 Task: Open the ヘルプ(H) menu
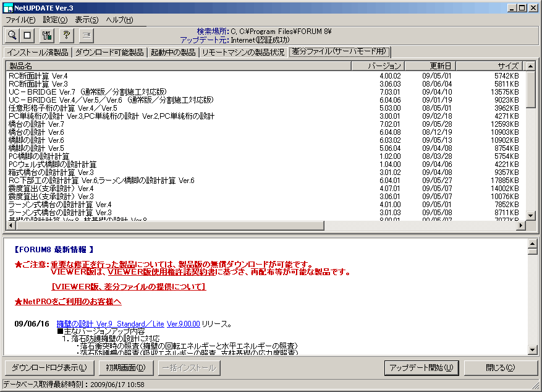(120, 20)
